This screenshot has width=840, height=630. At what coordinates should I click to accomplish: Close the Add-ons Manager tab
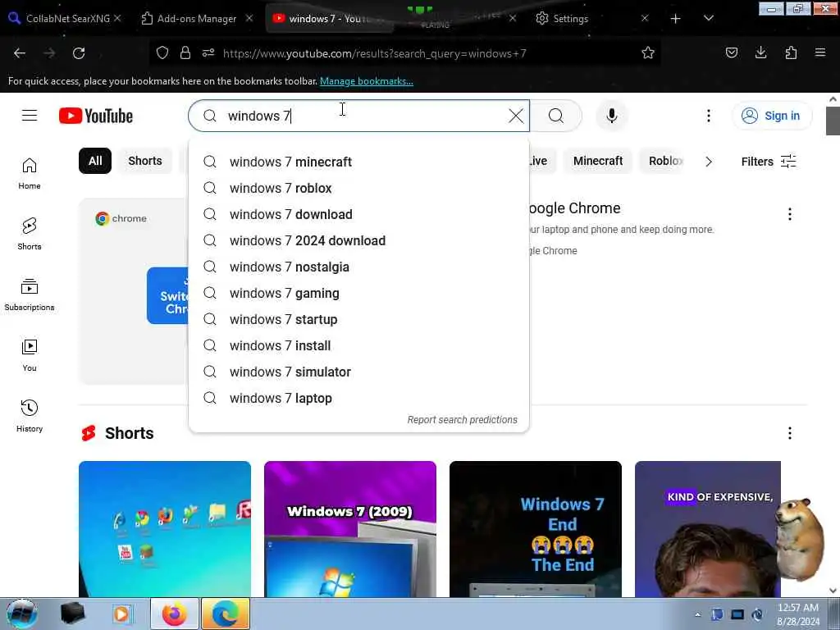(x=249, y=18)
